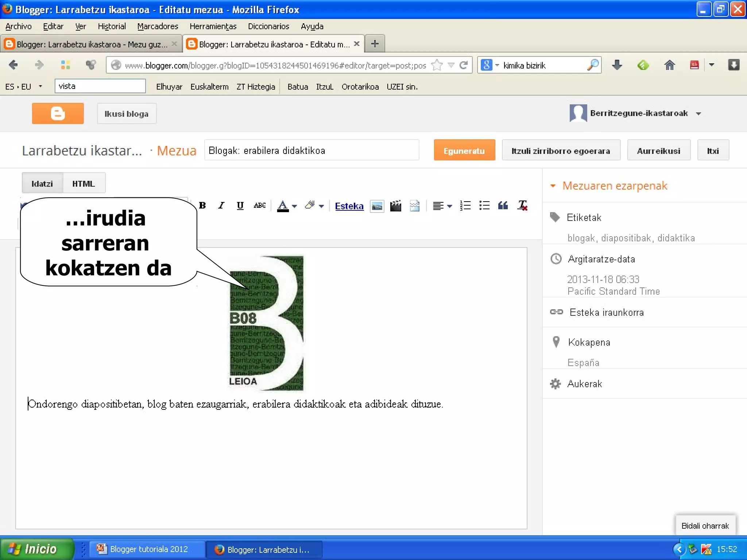Screen dimensions: 747x560
Task: Switch editor to HTML mode
Action: [84, 184]
